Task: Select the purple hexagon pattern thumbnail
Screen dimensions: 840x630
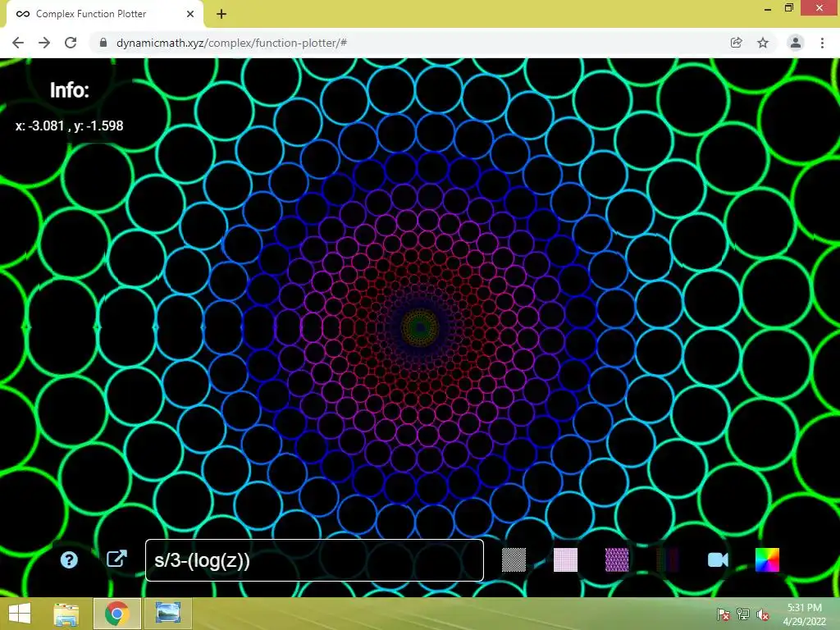Action: tap(617, 559)
